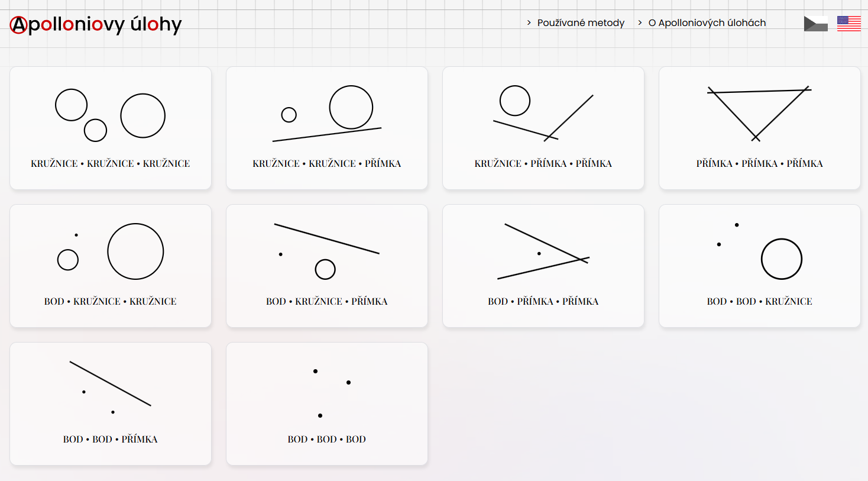The image size is (868, 481).
Task: Switch language to US English flag
Action: tap(848, 24)
